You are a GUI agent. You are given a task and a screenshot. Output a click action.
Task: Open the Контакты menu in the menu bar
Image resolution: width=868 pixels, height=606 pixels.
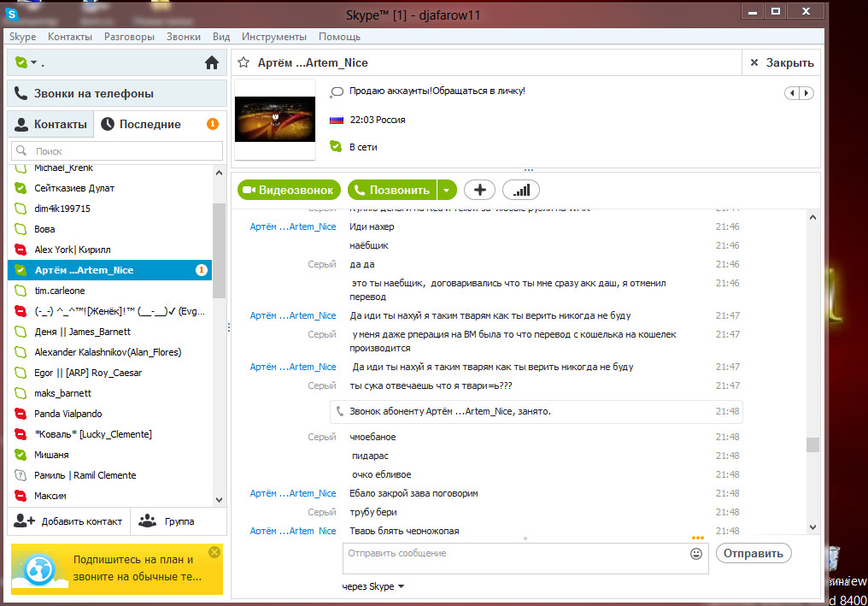point(70,37)
